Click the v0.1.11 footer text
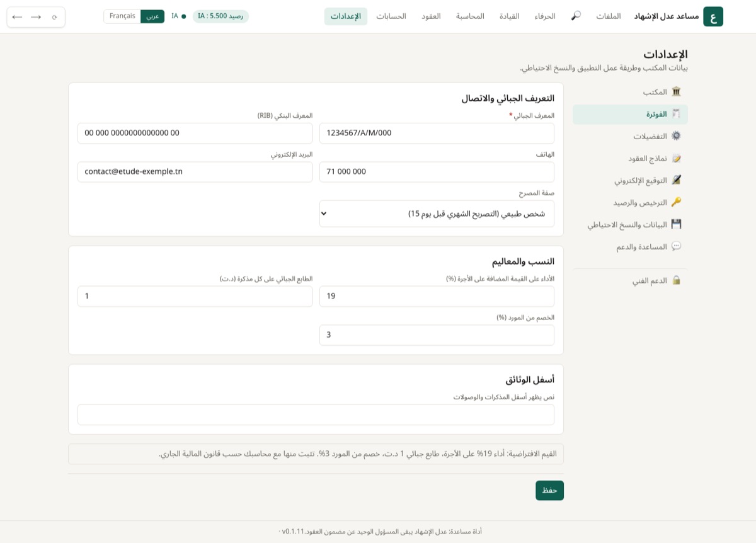Image resolution: width=756 pixels, height=543 pixels. (x=293, y=532)
